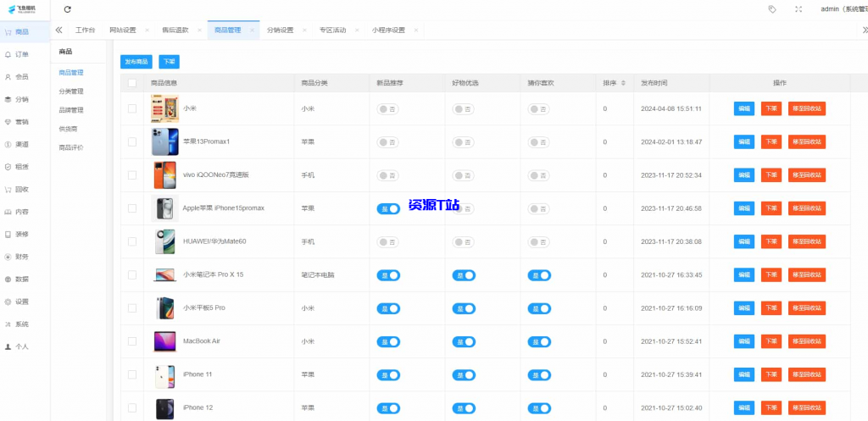This screenshot has height=421, width=868.
Task: Close the 售后退款 tab
Action: click(199, 30)
